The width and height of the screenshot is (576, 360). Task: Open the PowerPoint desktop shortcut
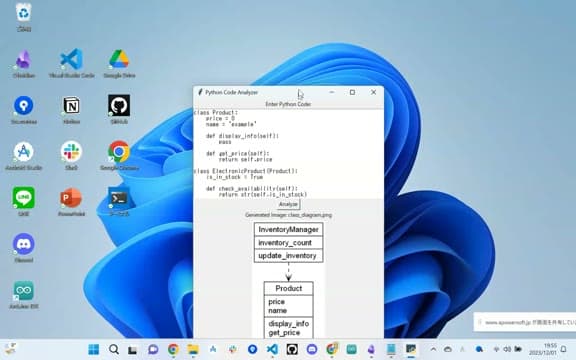(x=72, y=201)
